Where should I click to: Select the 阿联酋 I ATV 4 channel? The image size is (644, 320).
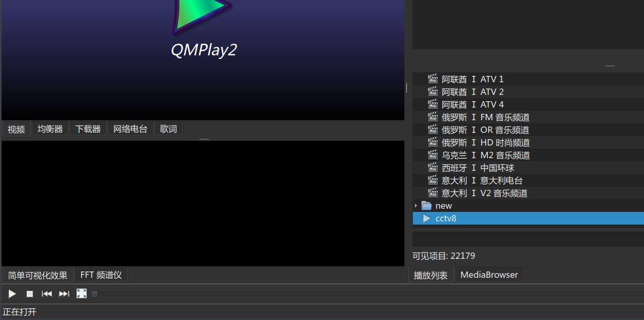point(528,104)
